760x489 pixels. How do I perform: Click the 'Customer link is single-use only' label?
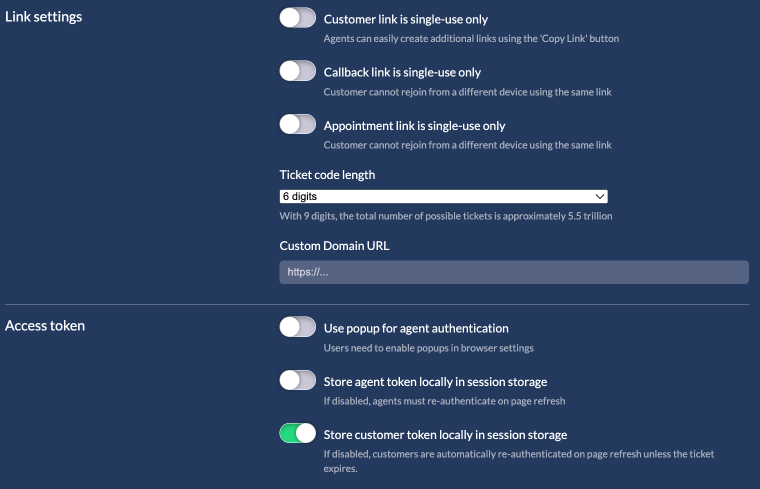[x=406, y=19]
